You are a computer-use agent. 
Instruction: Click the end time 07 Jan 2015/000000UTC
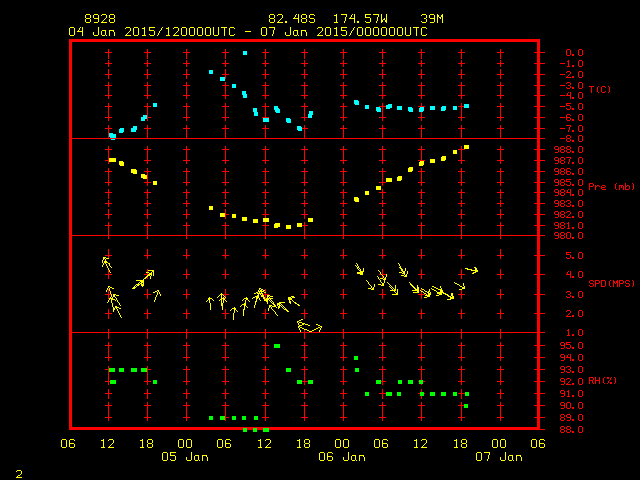[x=344, y=32]
